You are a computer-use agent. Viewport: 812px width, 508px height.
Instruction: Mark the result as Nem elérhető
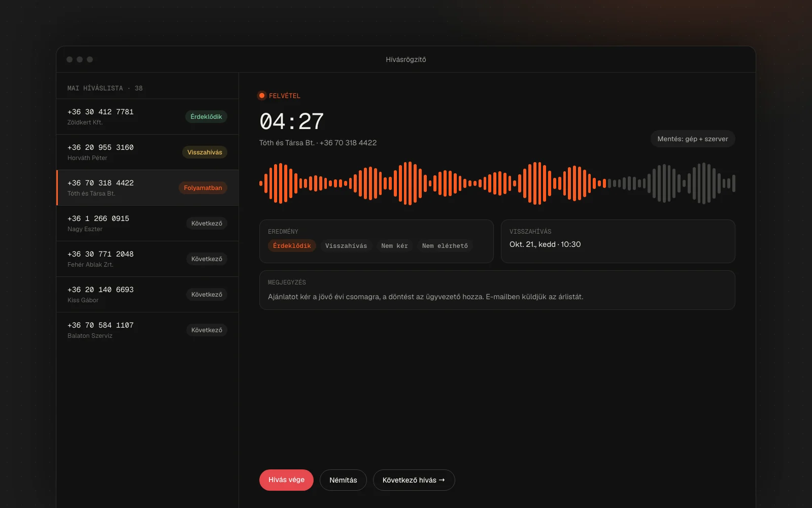pos(445,246)
